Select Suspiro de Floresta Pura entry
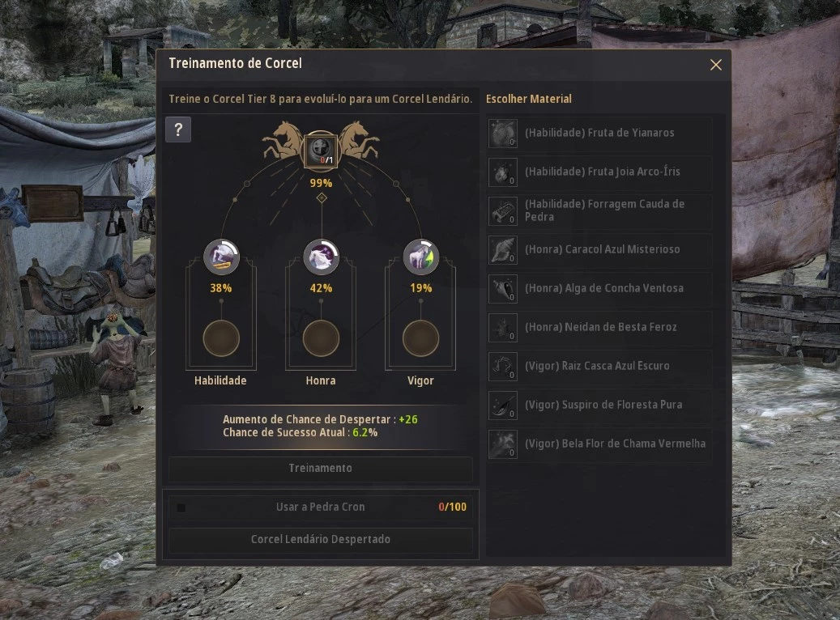This screenshot has height=620, width=840. click(x=600, y=406)
